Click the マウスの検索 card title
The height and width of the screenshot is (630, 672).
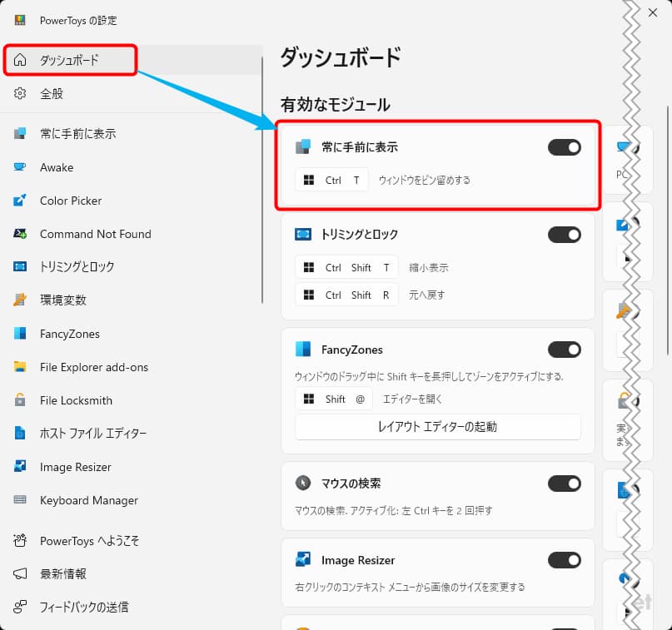[x=351, y=484]
